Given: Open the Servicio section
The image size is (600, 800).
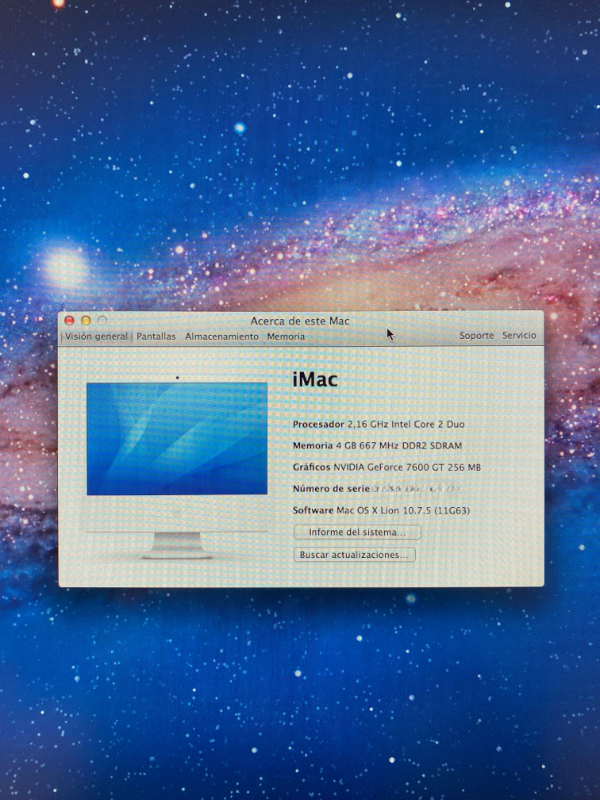Looking at the screenshot, I should [x=519, y=335].
